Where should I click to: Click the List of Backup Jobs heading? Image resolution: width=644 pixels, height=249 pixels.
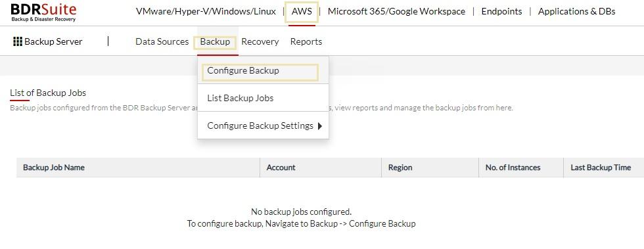(x=48, y=93)
